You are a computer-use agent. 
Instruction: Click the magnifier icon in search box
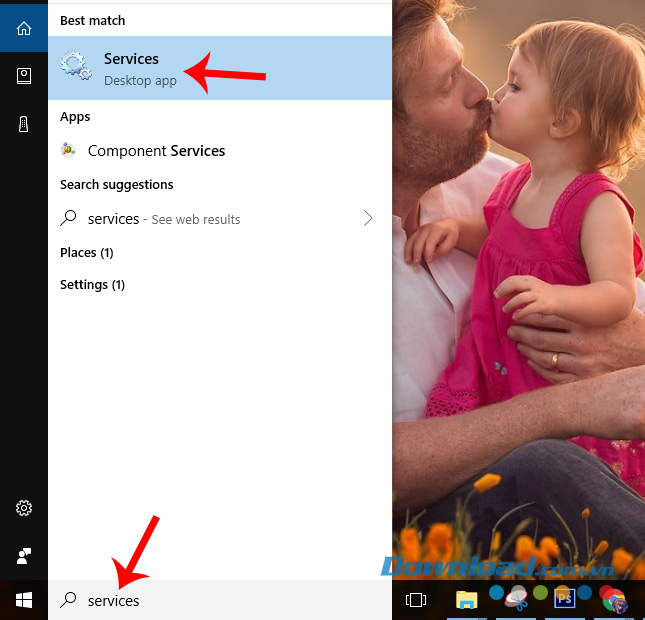(68, 600)
